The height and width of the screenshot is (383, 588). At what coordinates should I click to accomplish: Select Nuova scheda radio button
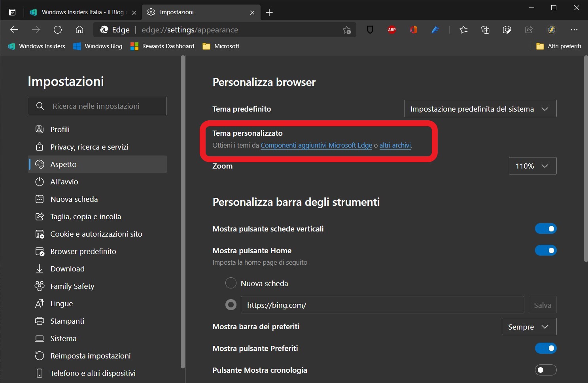pyautogui.click(x=231, y=283)
